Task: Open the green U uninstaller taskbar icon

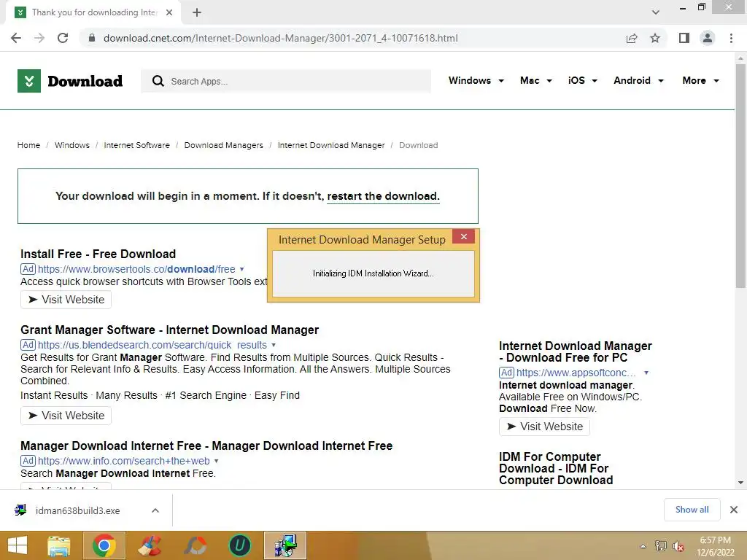Action: point(239,545)
